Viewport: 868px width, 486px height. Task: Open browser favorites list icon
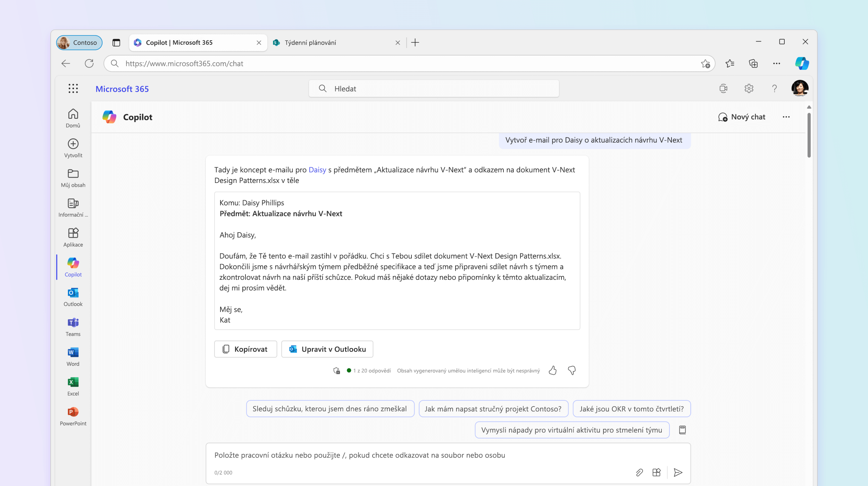(730, 64)
